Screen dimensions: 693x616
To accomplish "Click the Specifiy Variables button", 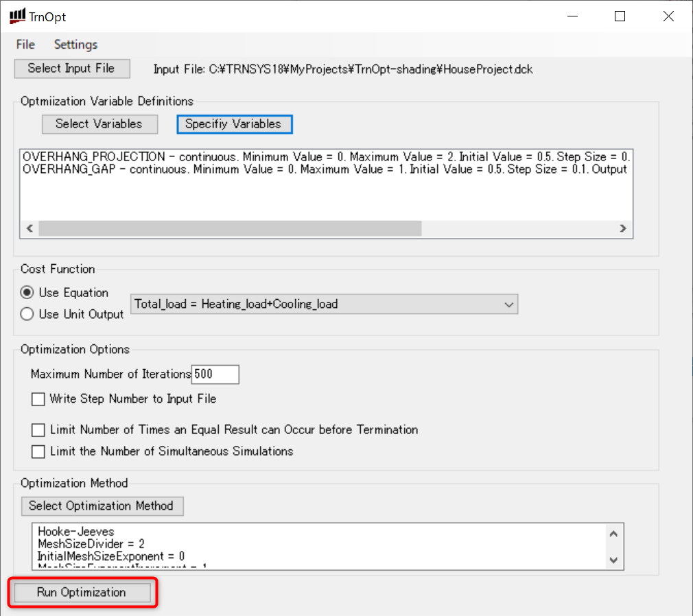I will coord(234,124).
